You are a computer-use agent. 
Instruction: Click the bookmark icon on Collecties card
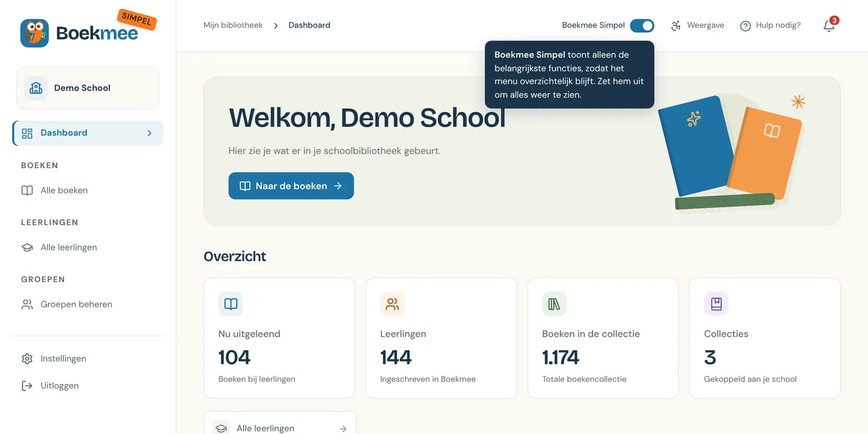click(x=716, y=304)
